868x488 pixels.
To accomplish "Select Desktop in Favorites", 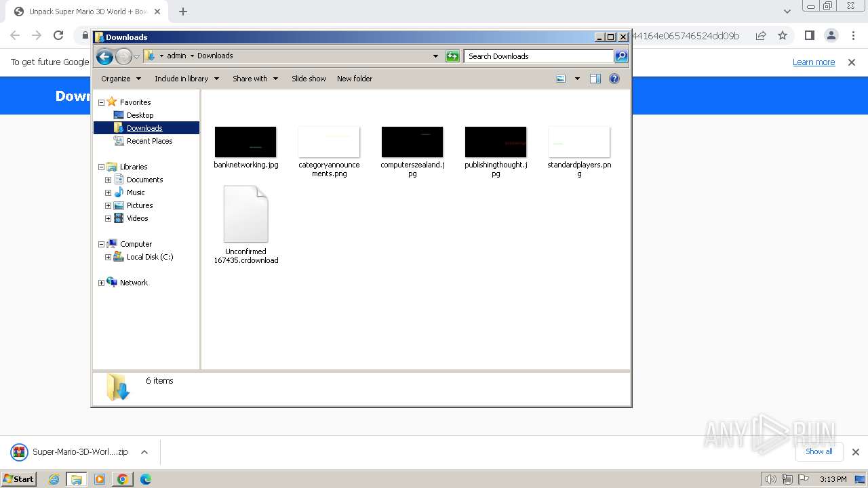I will pos(140,115).
